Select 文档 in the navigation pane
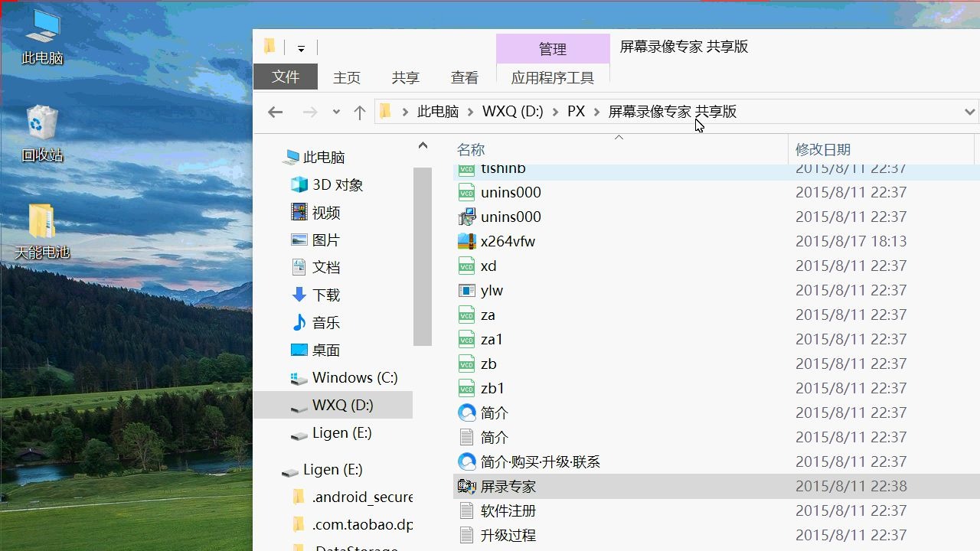The height and width of the screenshot is (551, 980). click(x=316, y=268)
